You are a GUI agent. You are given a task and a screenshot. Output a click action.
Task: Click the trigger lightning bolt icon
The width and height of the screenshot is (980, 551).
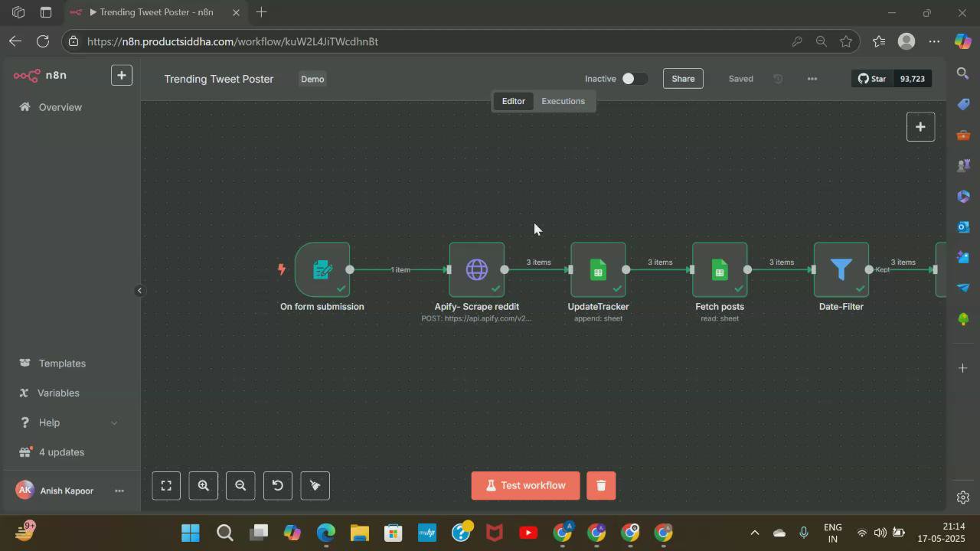[x=282, y=269]
